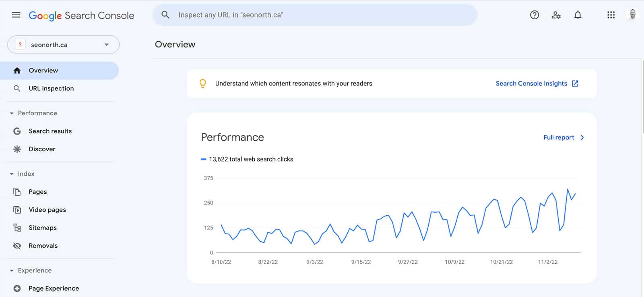
Task: Click the seonorth.ca property favicon
Action: click(x=20, y=45)
